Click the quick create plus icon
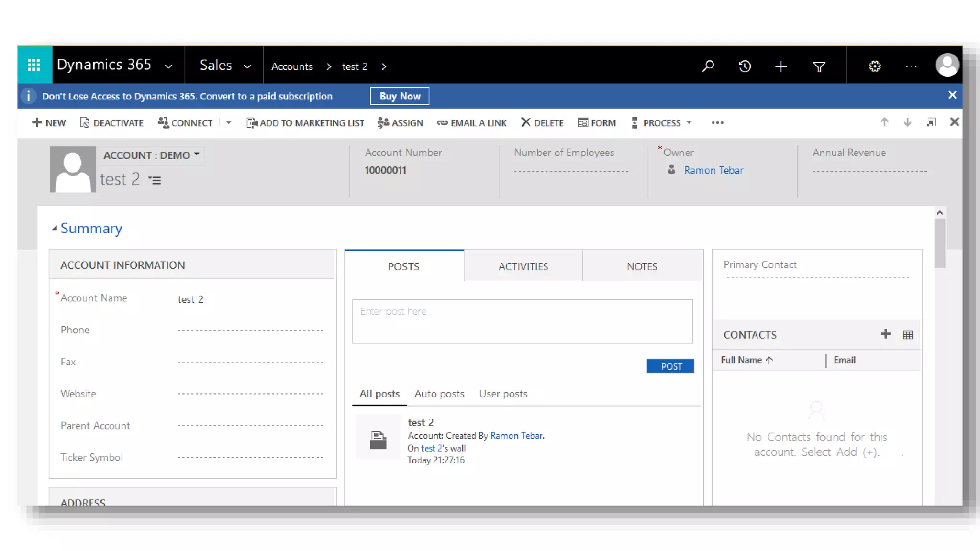 point(780,66)
